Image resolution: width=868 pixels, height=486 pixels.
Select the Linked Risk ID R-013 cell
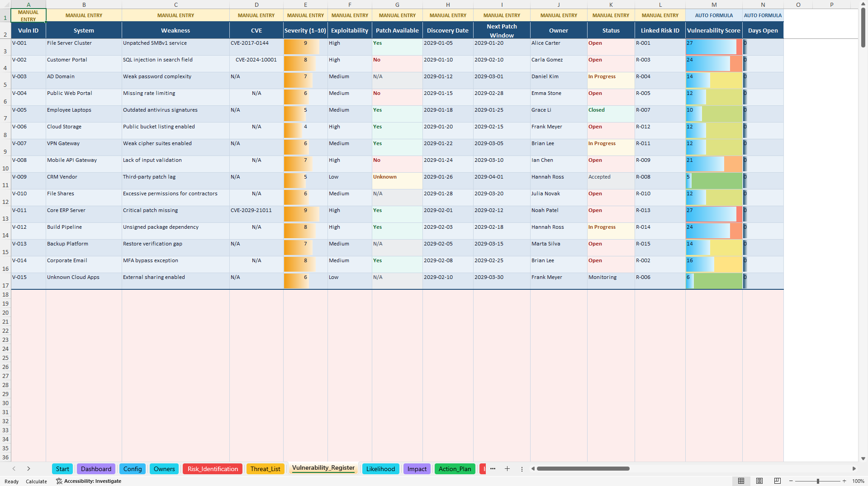660,214
